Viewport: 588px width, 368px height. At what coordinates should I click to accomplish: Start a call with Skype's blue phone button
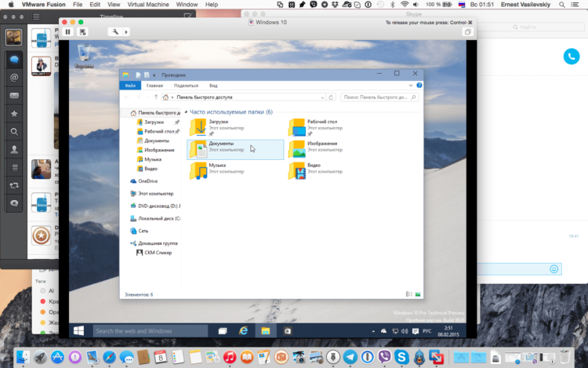(572, 56)
